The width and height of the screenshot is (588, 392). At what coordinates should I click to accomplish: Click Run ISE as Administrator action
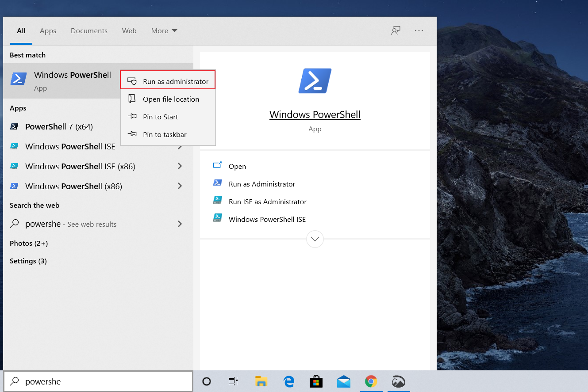[267, 202]
